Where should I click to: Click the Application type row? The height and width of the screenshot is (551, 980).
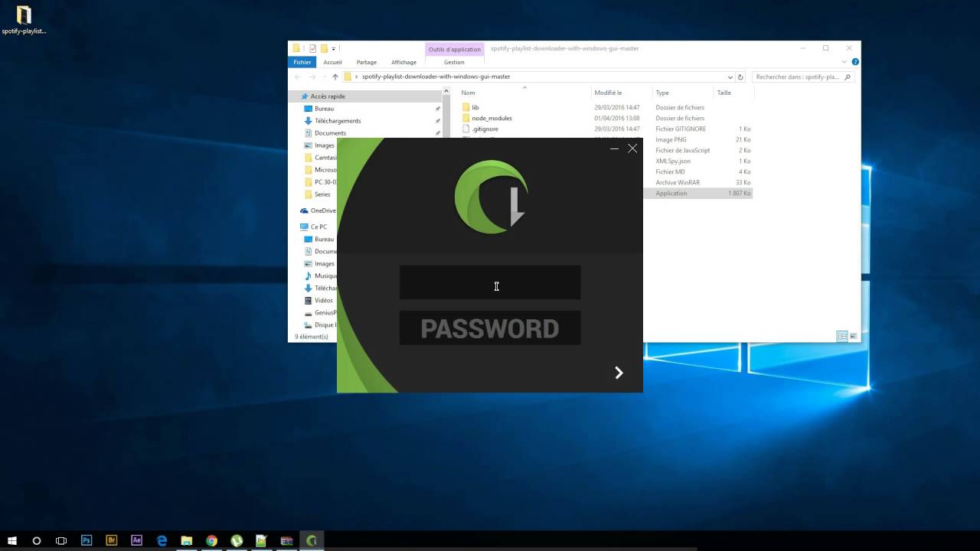pos(671,194)
